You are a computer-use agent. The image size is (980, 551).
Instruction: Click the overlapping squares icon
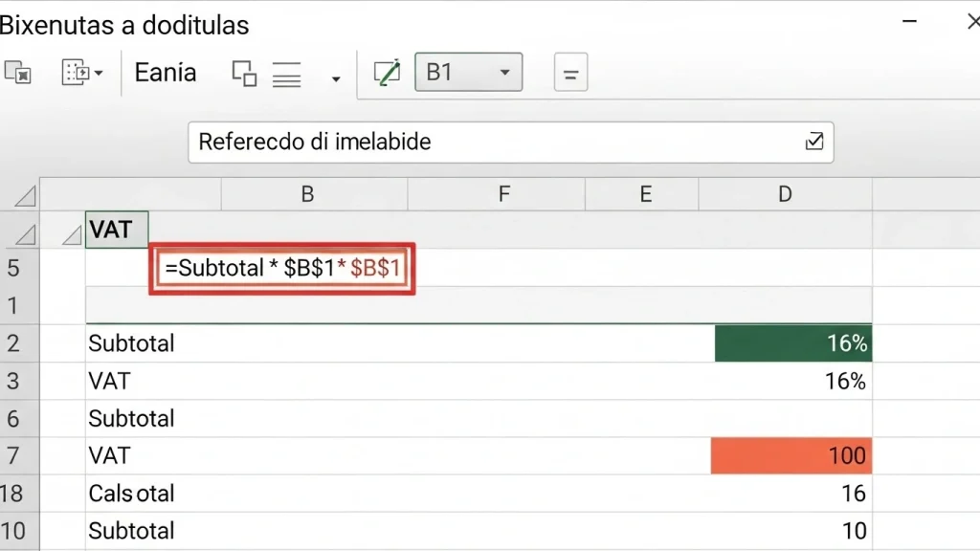pyautogui.click(x=245, y=74)
